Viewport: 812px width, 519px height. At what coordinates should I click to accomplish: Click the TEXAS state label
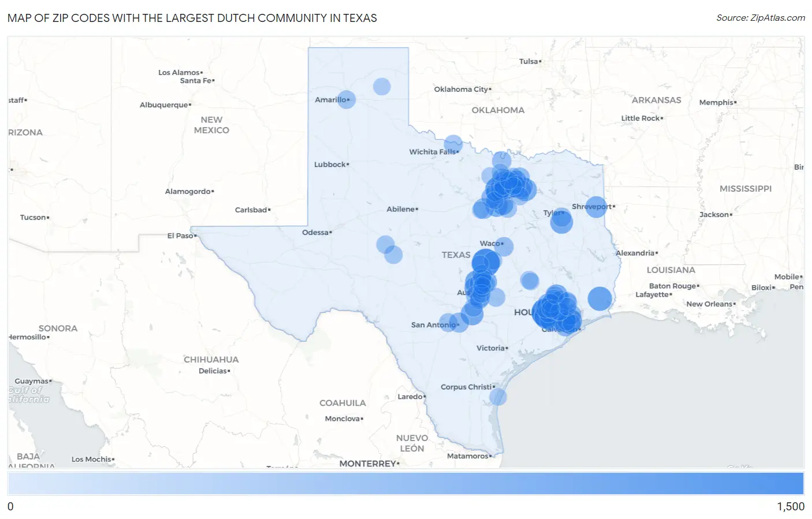pos(456,255)
